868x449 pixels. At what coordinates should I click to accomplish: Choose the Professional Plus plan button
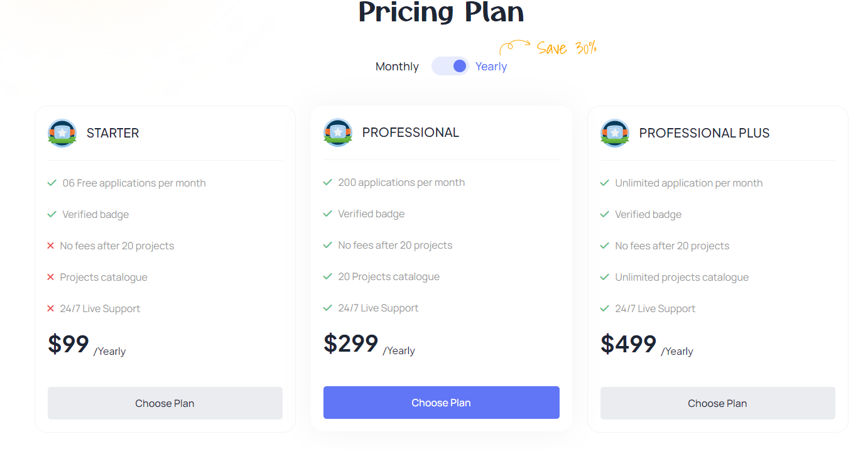pyautogui.click(x=718, y=403)
